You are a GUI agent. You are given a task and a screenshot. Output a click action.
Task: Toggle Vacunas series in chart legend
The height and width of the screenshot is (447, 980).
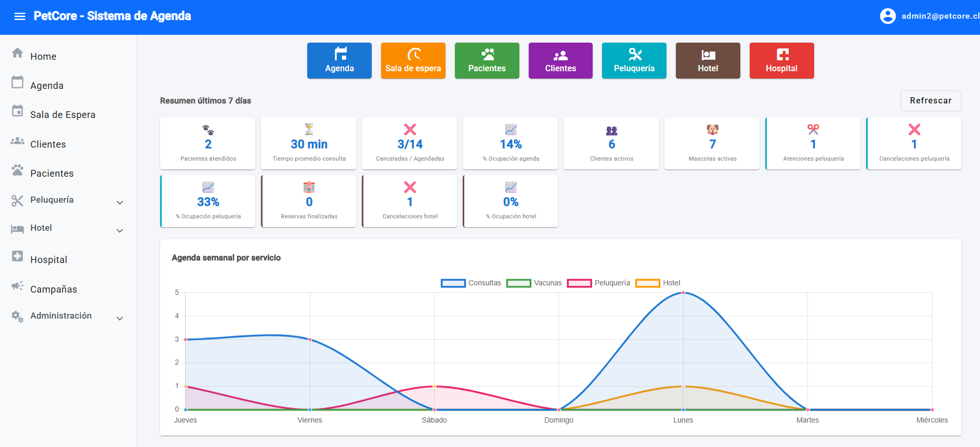pos(534,283)
